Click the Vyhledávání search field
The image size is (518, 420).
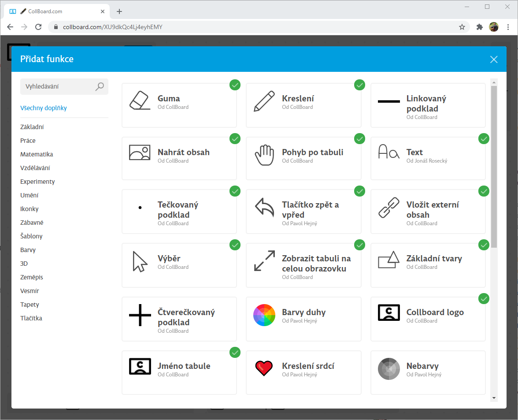click(58, 87)
